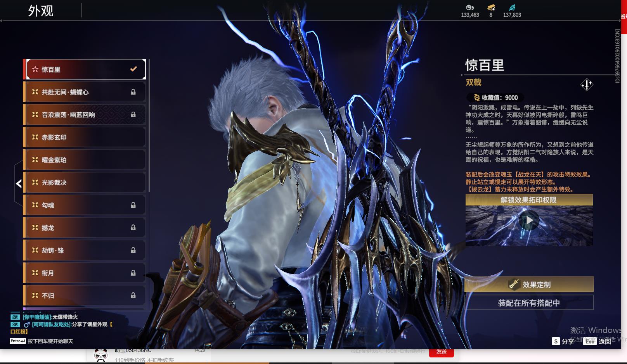Click the gold coin currency icon
627x364 pixels.
tap(470, 7)
